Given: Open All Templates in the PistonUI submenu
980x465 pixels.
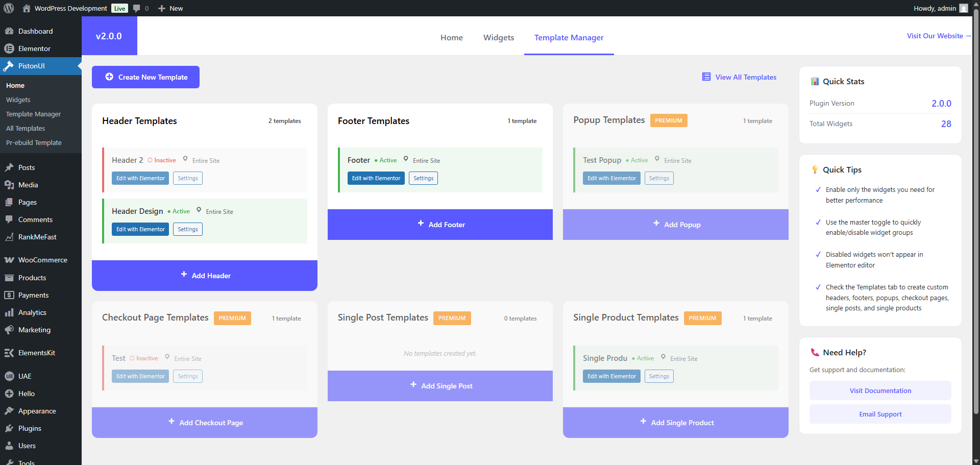Looking at the screenshot, I should pyautogui.click(x=26, y=128).
